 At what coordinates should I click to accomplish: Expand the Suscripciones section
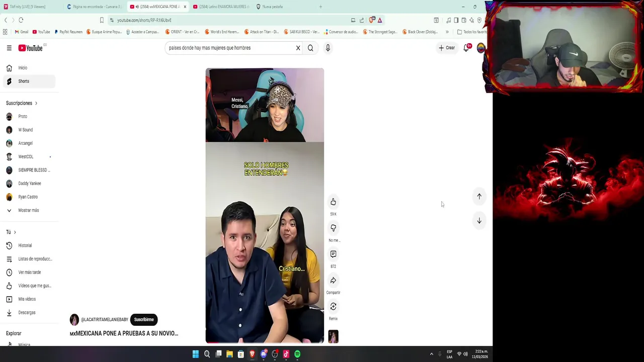coord(22,103)
